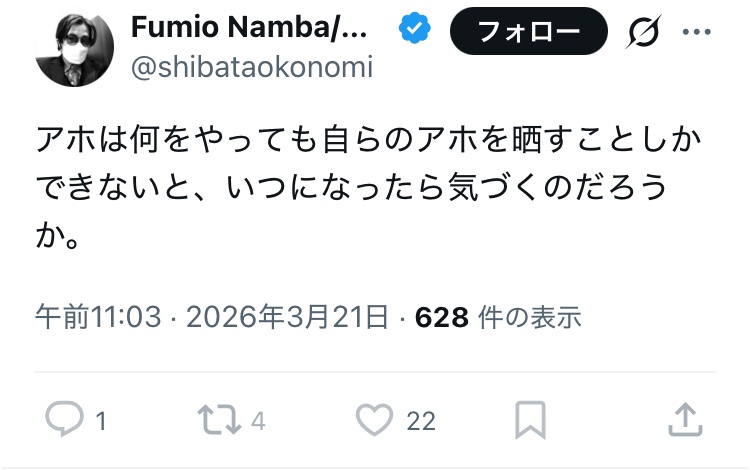Click the 件の表示 views label
Image resolution: width=750 pixels, height=470 pixels.
tap(530, 318)
